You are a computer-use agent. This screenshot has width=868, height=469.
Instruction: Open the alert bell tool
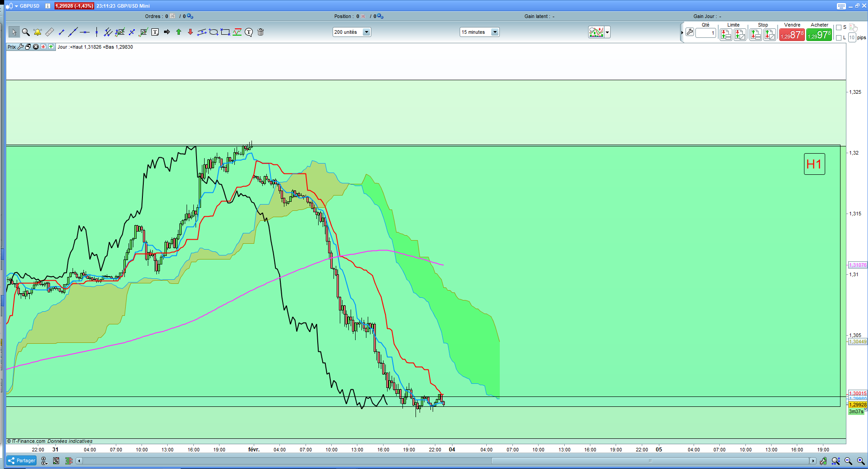[x=37, y=32]
